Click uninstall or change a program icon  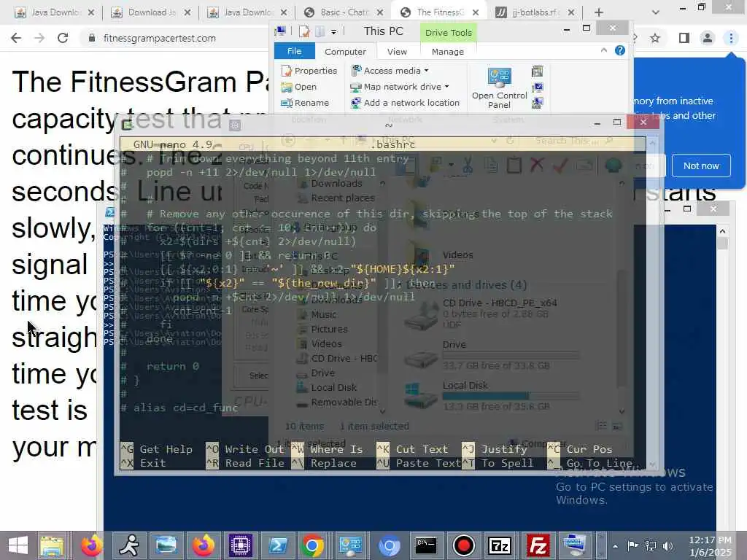point(537,71)
